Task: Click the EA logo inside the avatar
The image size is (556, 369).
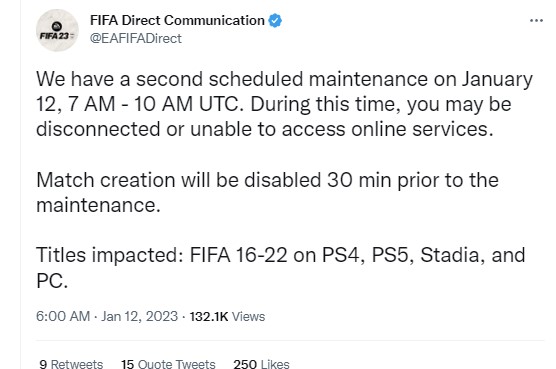Action: click(x=57, y=26)
